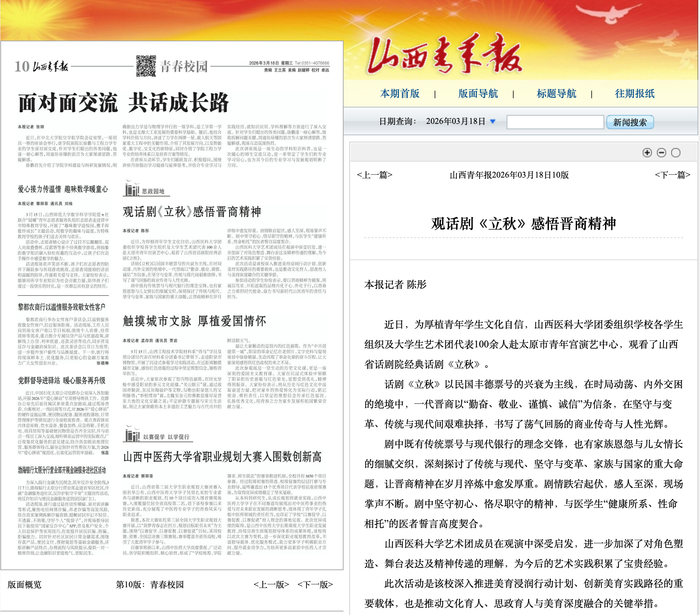The image size is (700, 615).
Task: Click the minus icon to shrink font
Action: pos(661,153)
